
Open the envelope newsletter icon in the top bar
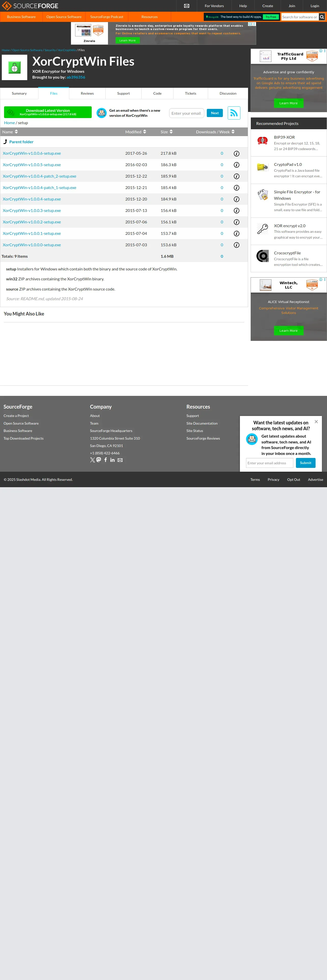click(186, 6)
